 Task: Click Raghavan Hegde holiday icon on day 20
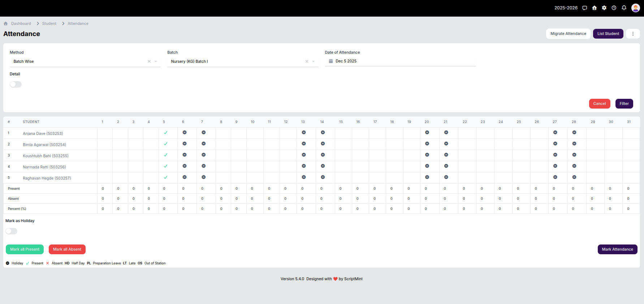point(427,177)
